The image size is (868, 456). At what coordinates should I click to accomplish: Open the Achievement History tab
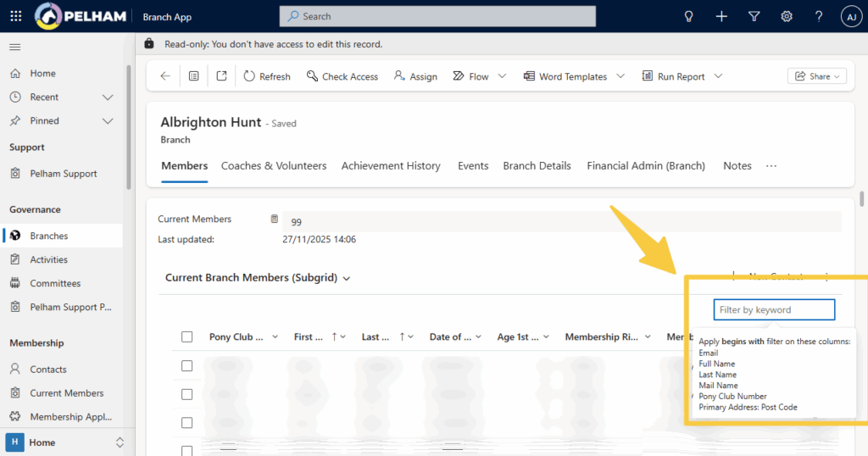pos(391,166)
